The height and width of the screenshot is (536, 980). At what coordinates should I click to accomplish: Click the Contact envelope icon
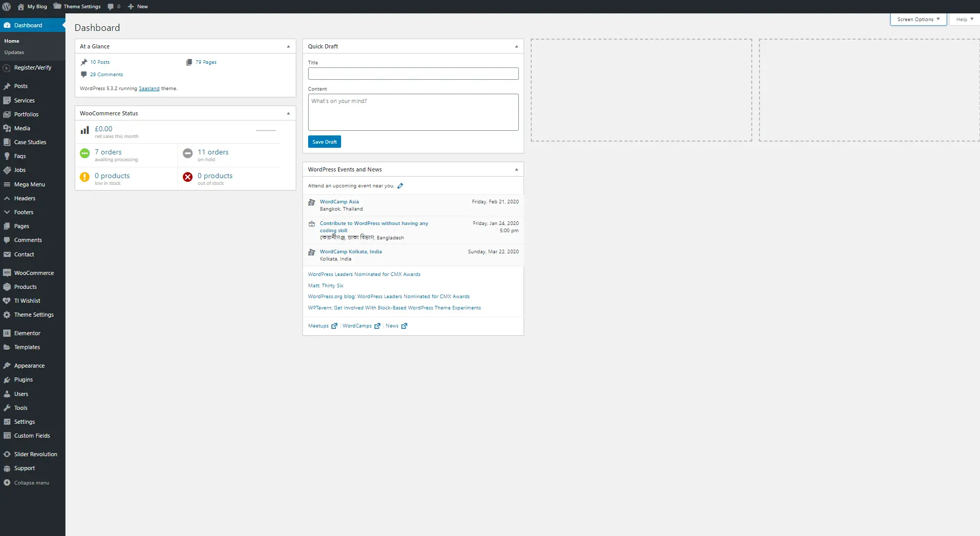point(7,254)
